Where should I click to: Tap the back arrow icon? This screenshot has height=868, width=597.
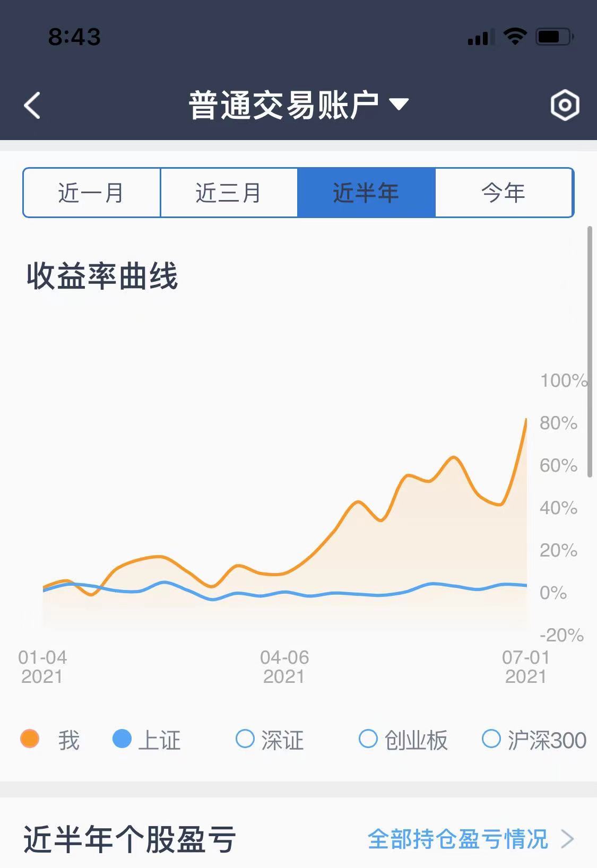click(x=32, y=105)
